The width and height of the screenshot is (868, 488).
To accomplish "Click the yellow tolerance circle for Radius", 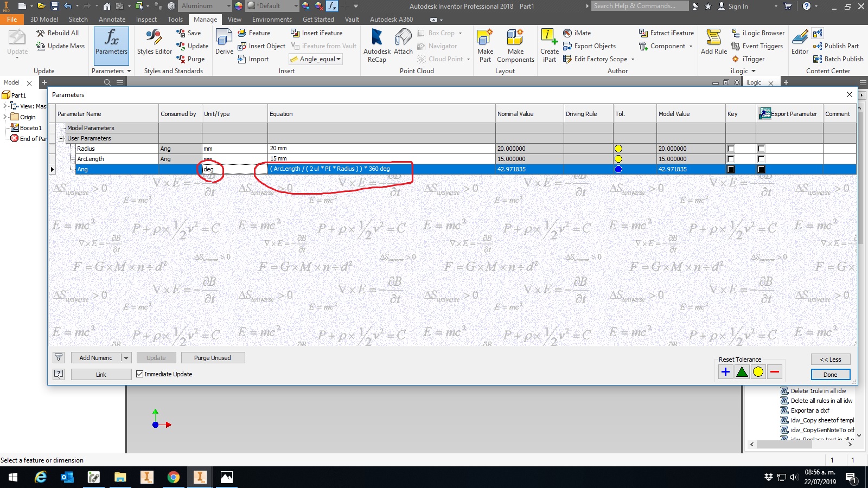I will coord(618,149).
